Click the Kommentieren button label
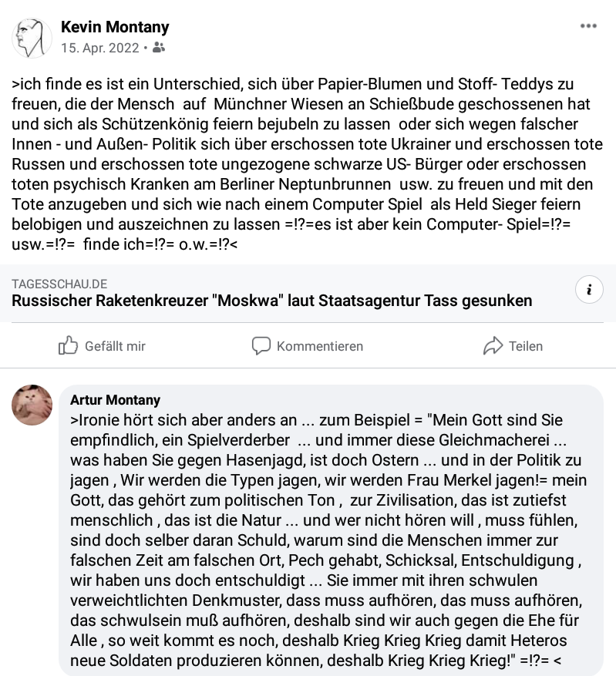Image resolution: width=616 pixels, height=676 pixels. (x=320, y=346)
